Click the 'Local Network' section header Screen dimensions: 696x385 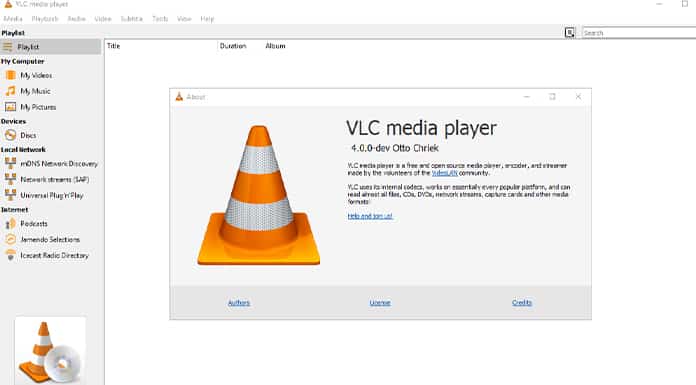[x=23, y=150]
